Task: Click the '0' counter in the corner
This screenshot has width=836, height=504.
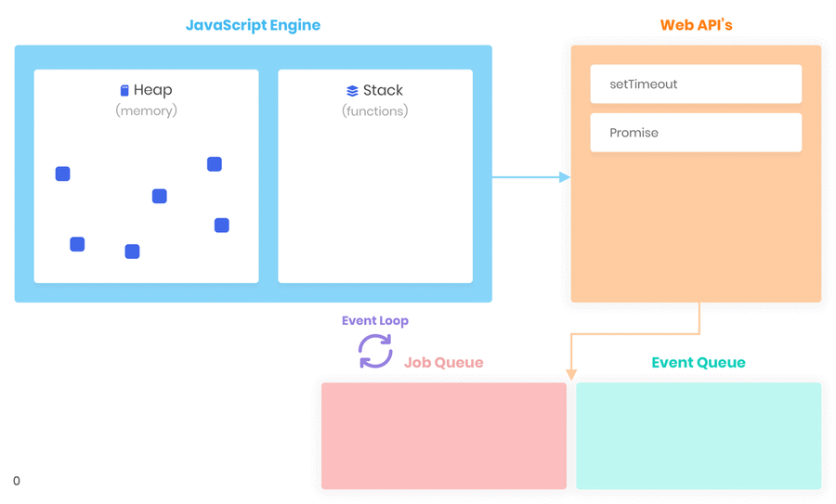Action: pos(17,481)
